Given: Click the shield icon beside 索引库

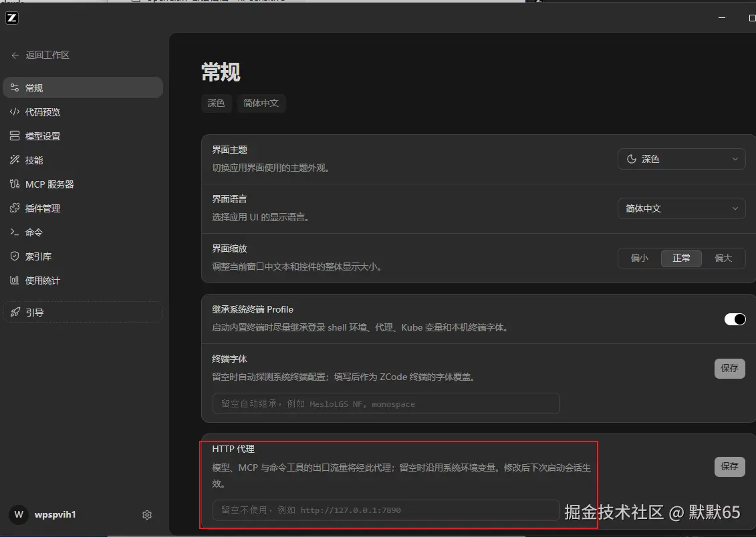Looking at the screenshot, I should pos(15,256).
